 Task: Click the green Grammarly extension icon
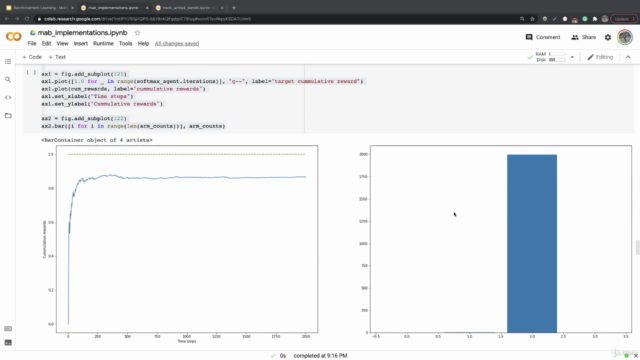pyautogui.click(x=584, y=19)
